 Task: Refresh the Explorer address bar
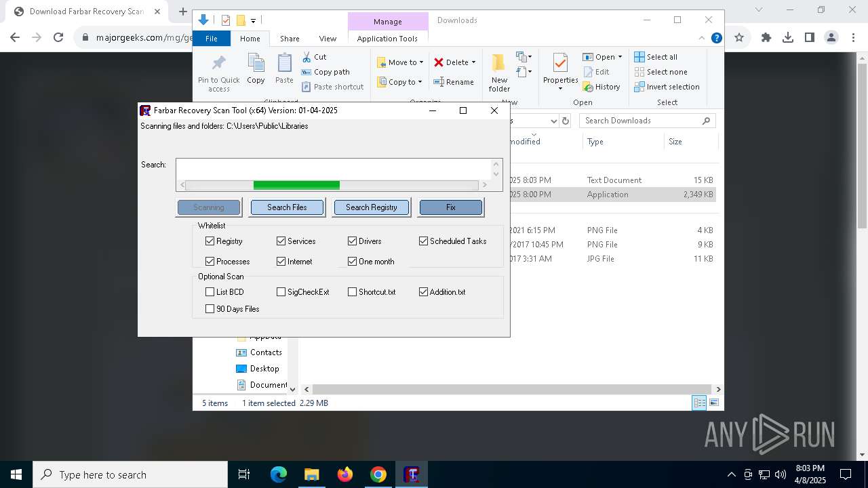point(566,121)
